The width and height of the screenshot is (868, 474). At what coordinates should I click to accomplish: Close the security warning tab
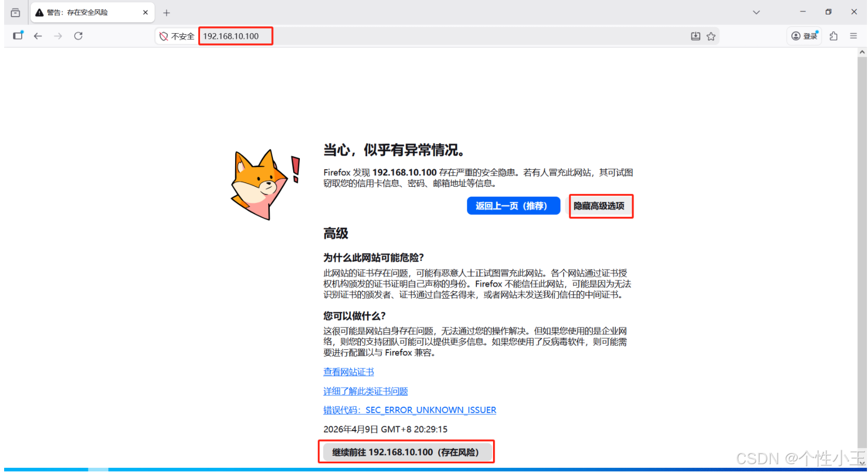(146, 12)
